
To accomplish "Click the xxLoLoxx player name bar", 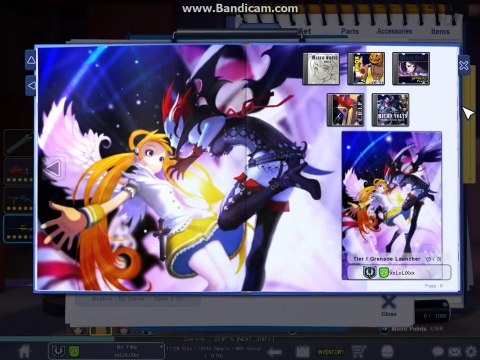I will tap(399, 272).
